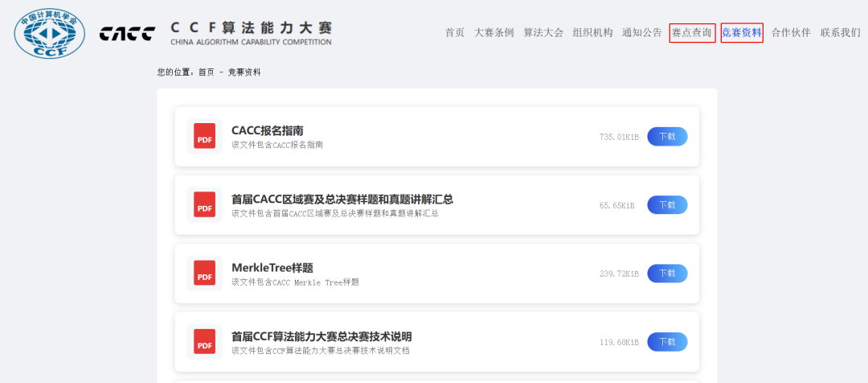
Task: Click the CCF算法能力大赛 site title
Action: [x=251, y=27]
